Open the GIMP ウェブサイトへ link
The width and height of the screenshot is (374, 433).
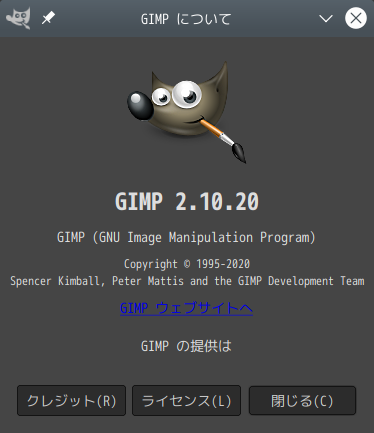click(x=186, y=308)
